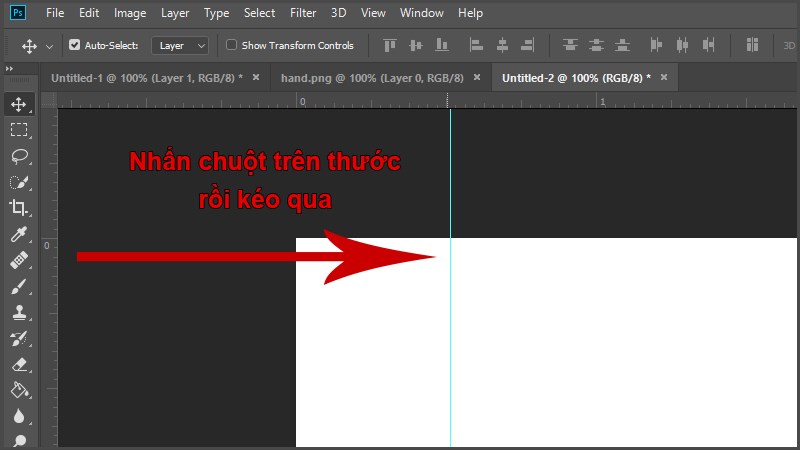Click Align right edges icon
The width and height of the screenshot is (800, 450).
coord(528,45)
